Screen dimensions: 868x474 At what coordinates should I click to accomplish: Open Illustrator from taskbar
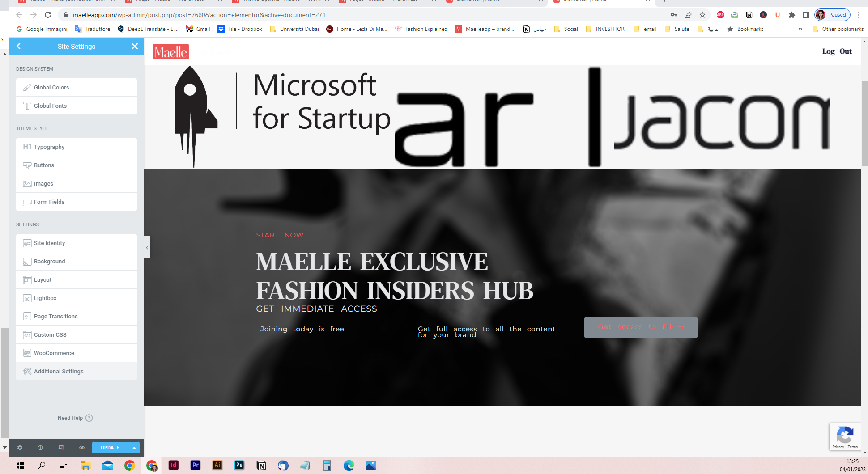[217, 466]
